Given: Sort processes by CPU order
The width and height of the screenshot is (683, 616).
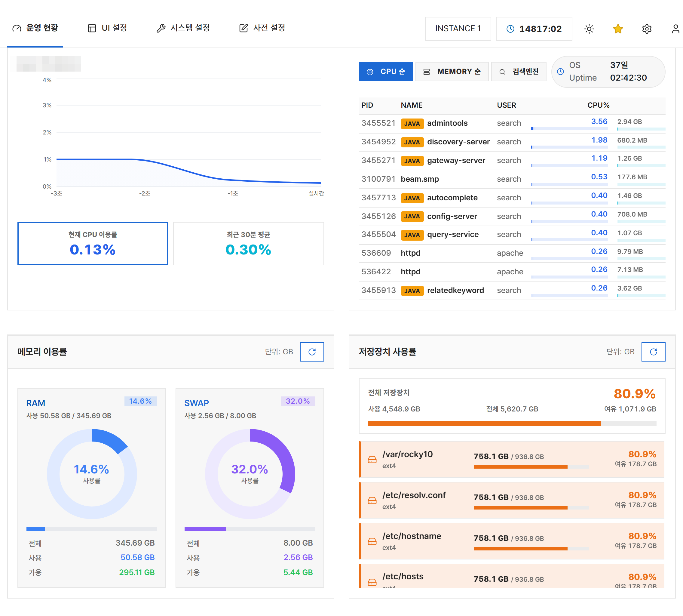Looking at the screenshot, I should coord(386,71).
